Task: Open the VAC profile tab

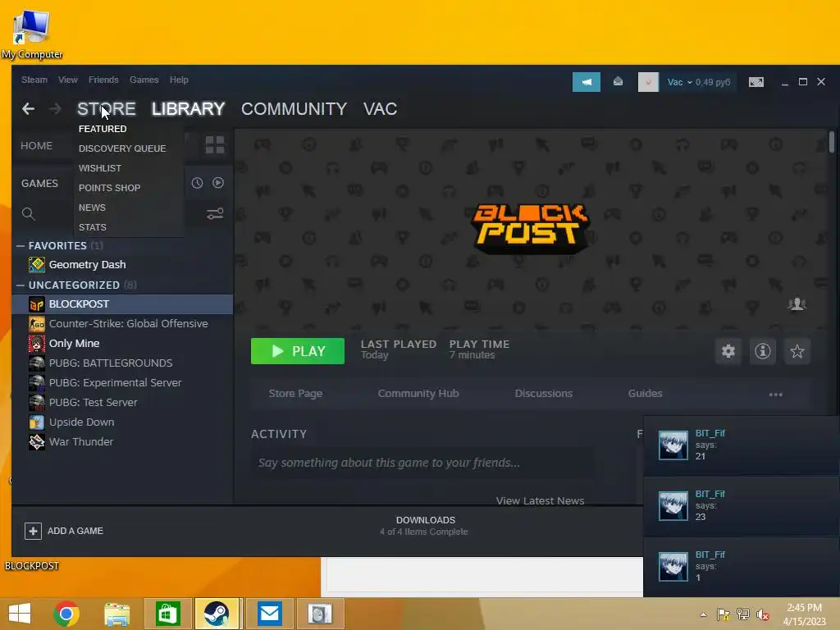Action: click(380, 109)
